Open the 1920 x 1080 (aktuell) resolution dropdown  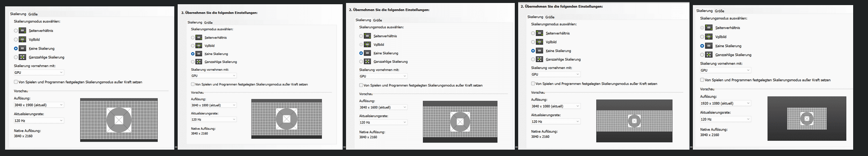pos(726,103)
